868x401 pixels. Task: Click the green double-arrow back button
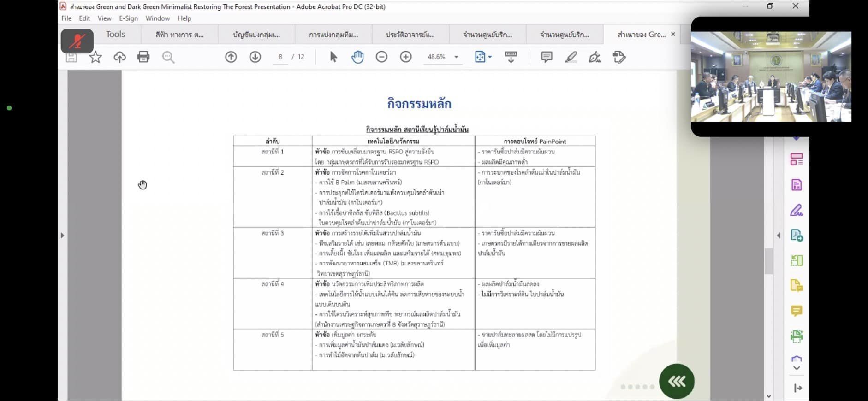(x=677, y=381)
